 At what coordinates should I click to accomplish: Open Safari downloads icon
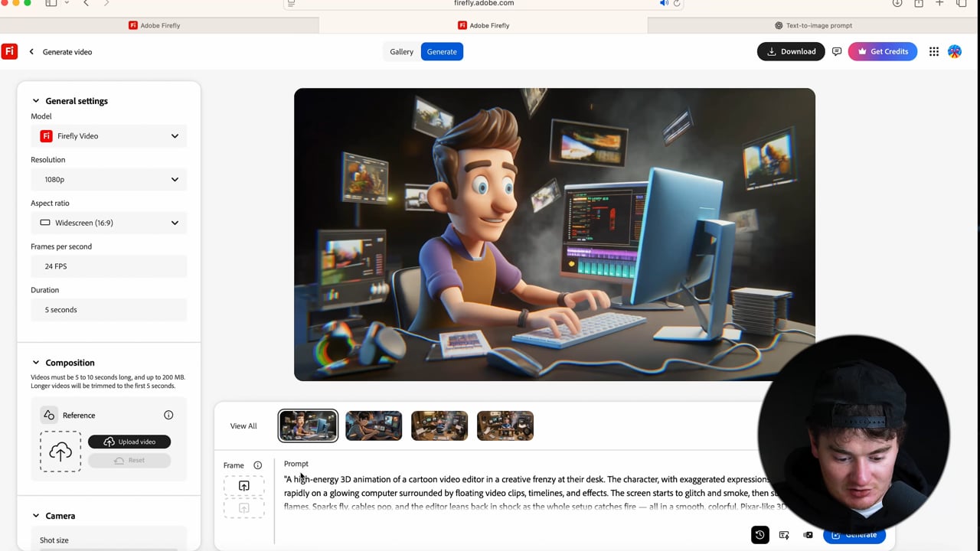(897, 4)
